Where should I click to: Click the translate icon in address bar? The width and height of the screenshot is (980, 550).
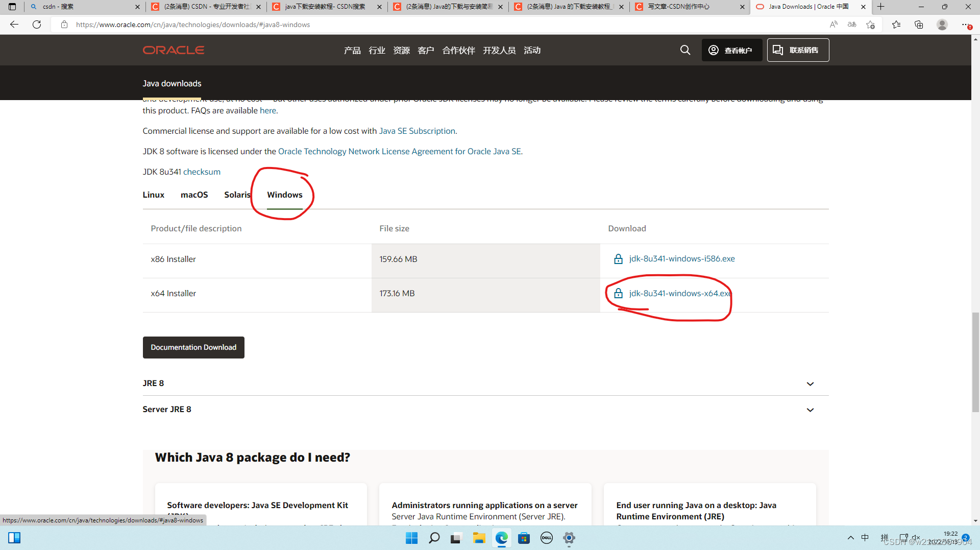coord(852,25)
